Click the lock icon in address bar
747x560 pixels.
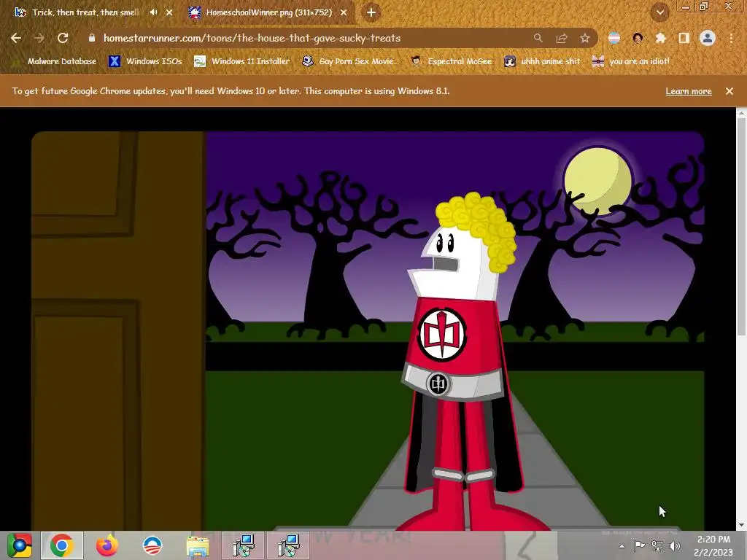pos(92,38)
